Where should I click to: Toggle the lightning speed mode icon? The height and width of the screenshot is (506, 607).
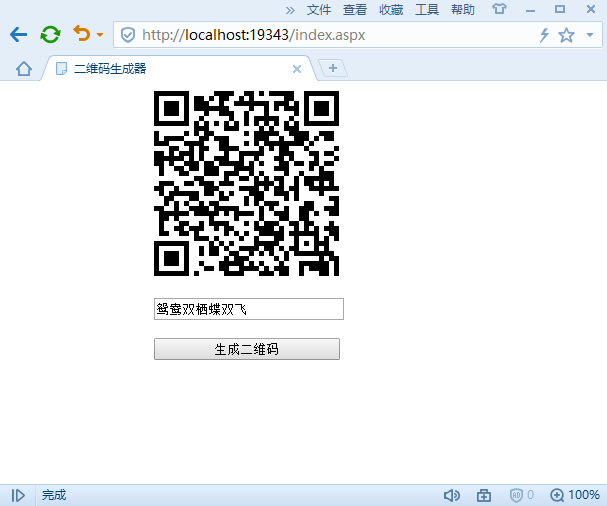[x=544, y=35]
